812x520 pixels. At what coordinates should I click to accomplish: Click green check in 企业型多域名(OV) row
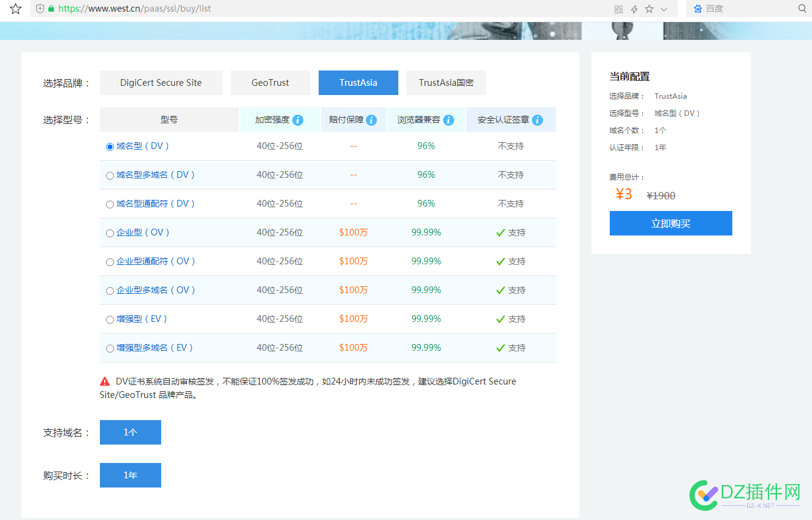coord(501,290)
